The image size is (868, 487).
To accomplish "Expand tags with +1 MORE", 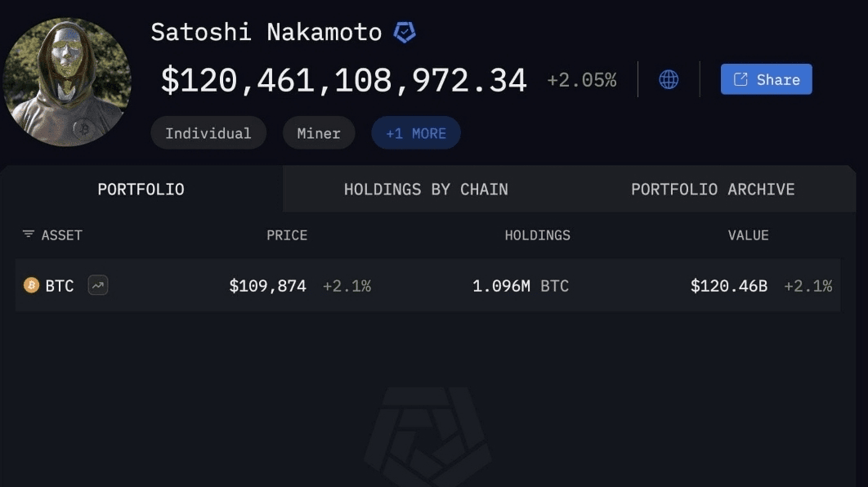I will (x=416, y=133).
